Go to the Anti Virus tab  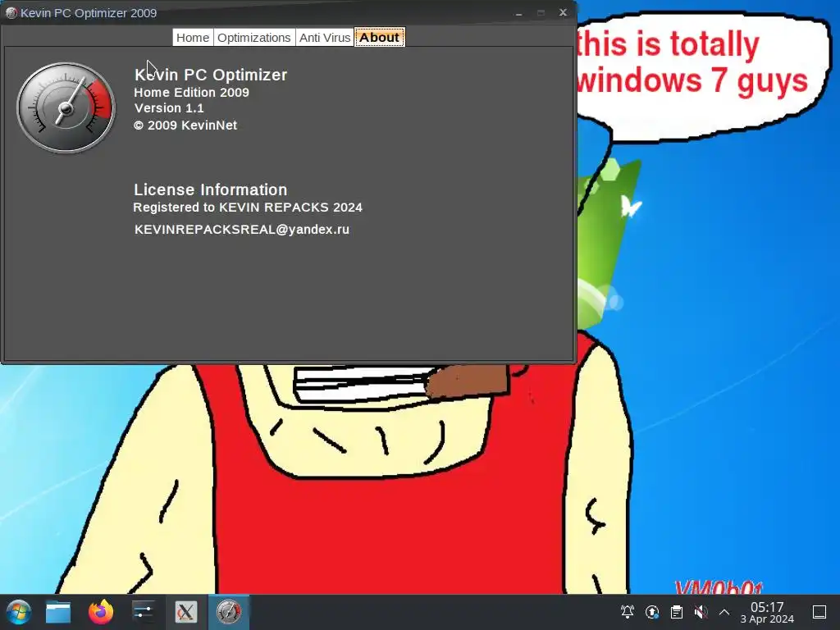(325, 38)
